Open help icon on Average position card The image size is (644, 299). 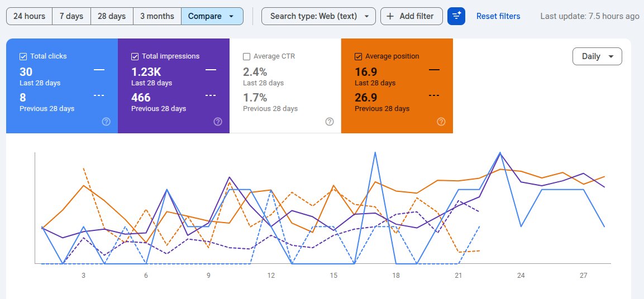(441, 122)
